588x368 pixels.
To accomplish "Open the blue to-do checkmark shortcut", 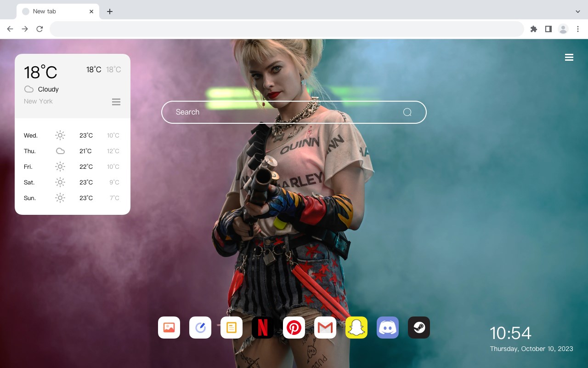I will [200, 328].
